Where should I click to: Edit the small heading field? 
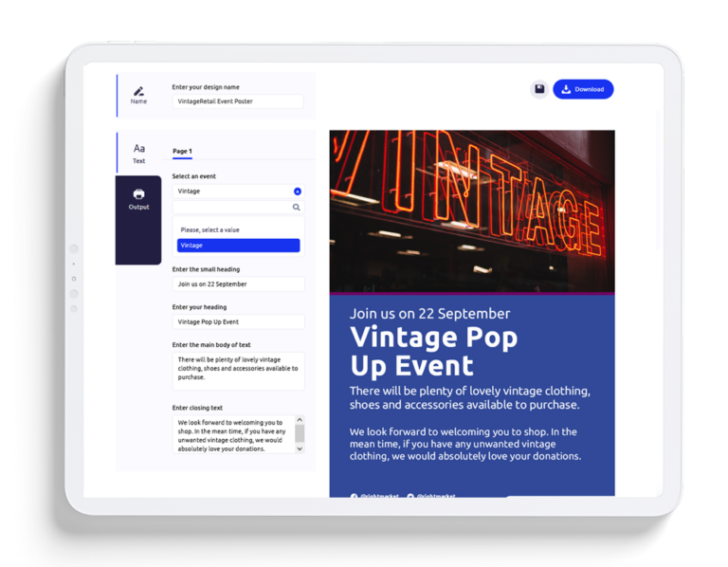point(238,284)
